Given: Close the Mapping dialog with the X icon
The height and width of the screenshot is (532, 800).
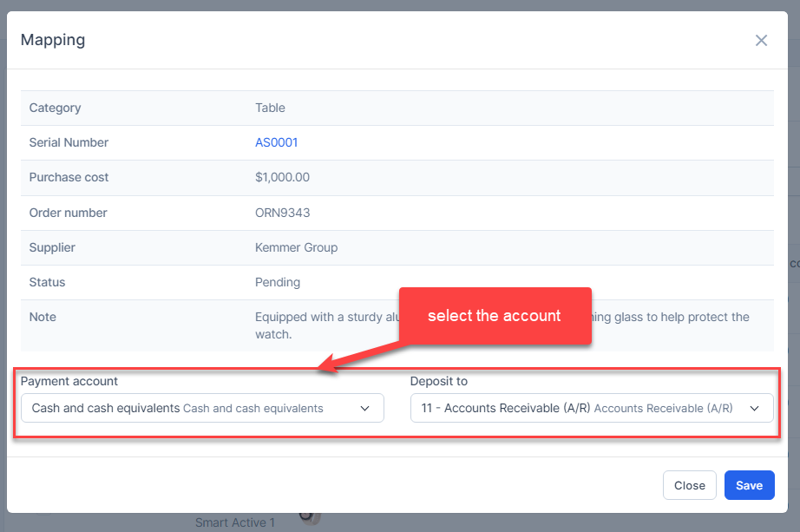Looking at the screenshot, I should tap(761, 41).
